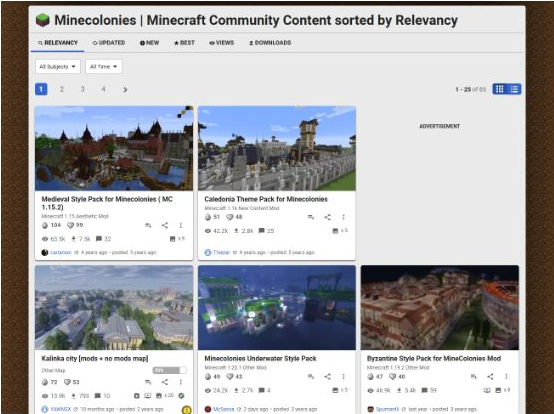Select the Downloads sort tab
The height and width of the screenshot is (414, 554).
pos(270,43)
